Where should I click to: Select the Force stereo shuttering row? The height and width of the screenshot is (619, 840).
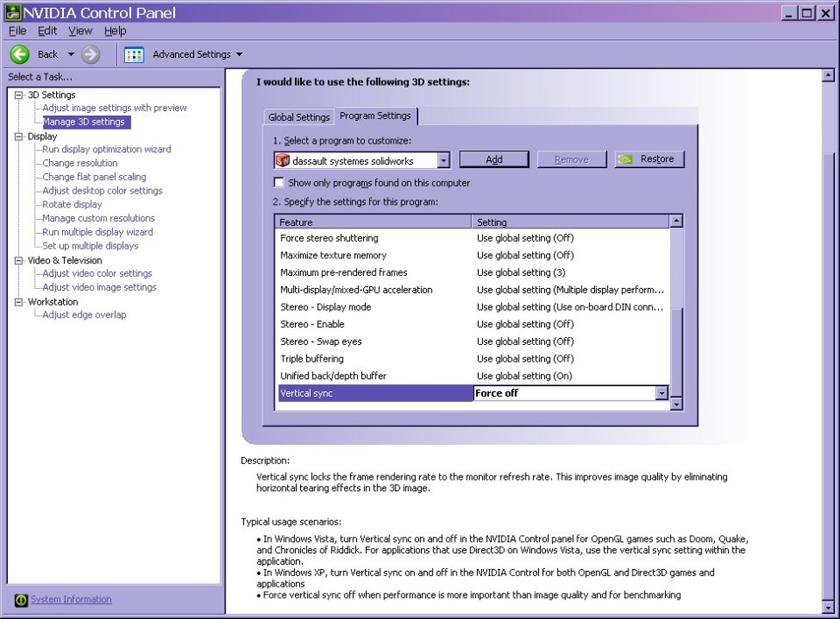point(472,238)
